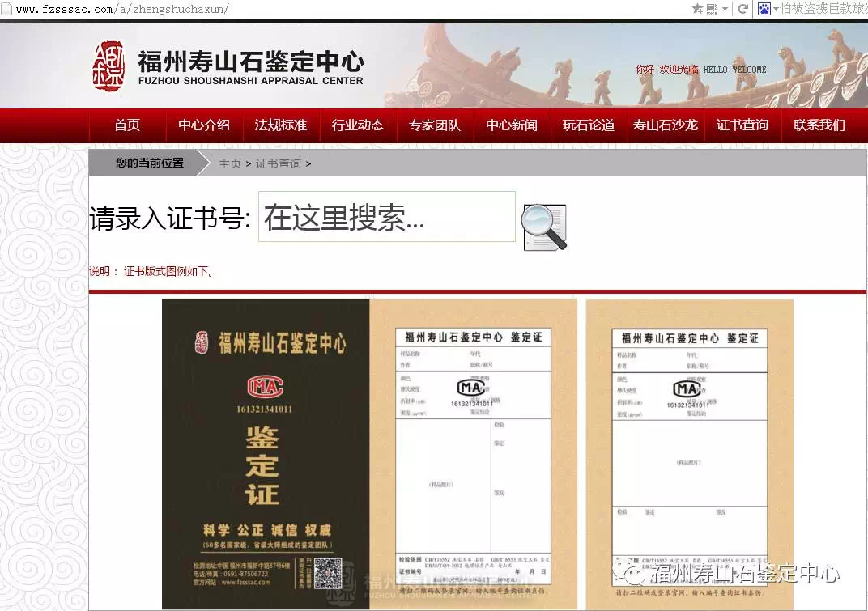This screenshot has height=611, width=868.
Task: Open 联系我们 contact page
Action: tap(820, 125)
